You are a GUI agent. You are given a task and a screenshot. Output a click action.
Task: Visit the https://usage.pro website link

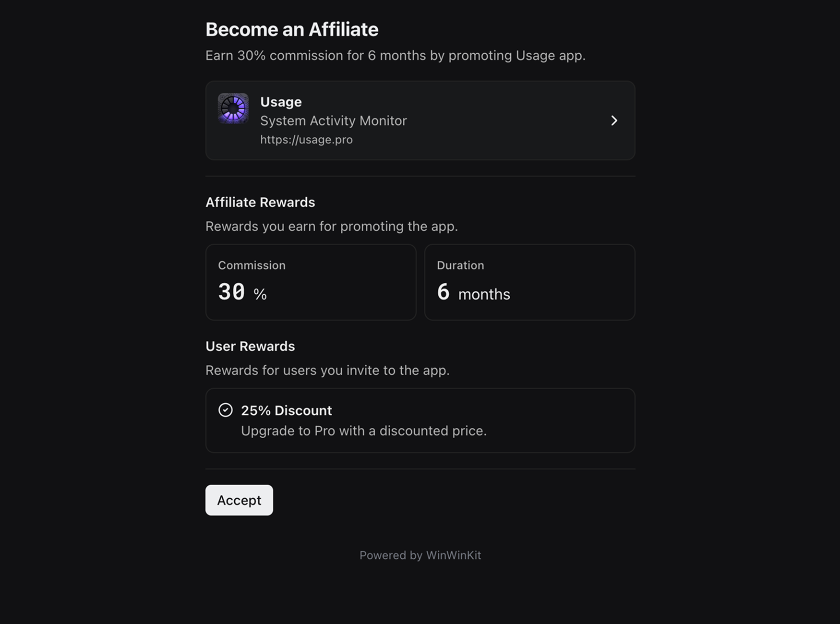(x=307, y=139)
